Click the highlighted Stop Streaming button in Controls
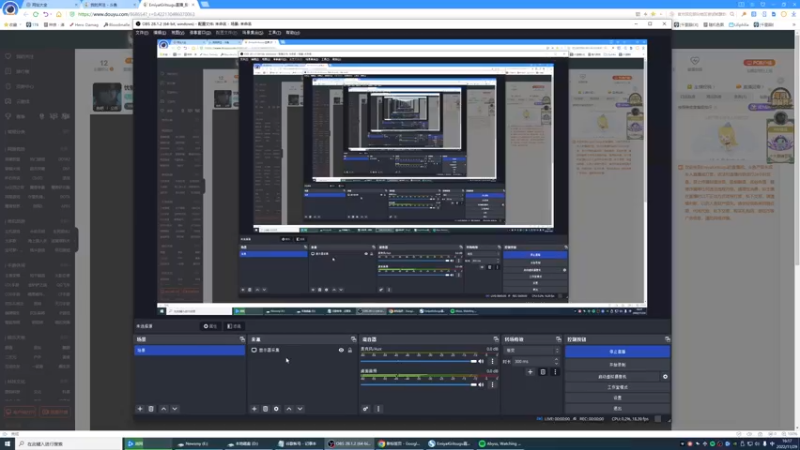 tap(617, 352)
